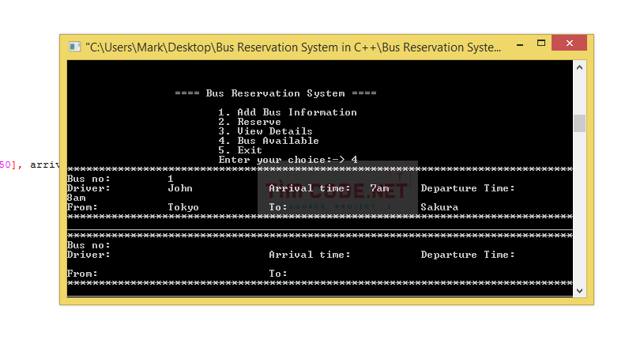Click the vertical scrollbar thumb
The image size is (644, 348).
coord(579,123)
